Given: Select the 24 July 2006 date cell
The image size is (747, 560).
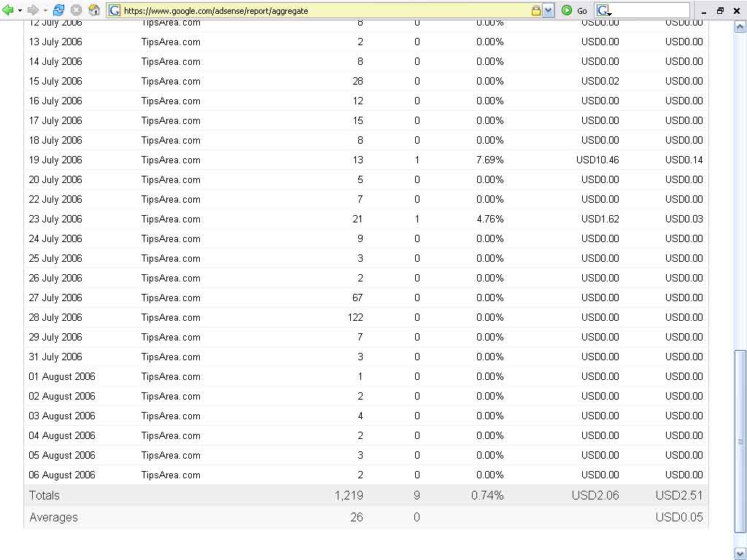Looking at the screenshot, I should coord(55,239).
